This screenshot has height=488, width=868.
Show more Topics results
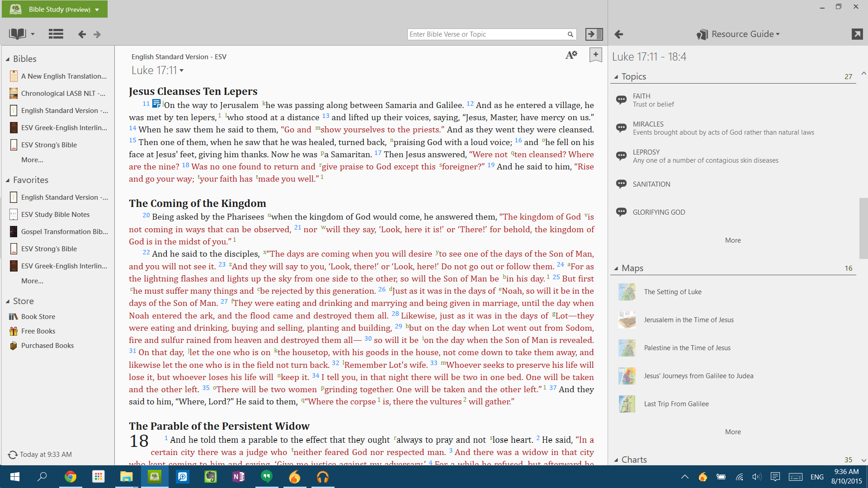(733, 240)
